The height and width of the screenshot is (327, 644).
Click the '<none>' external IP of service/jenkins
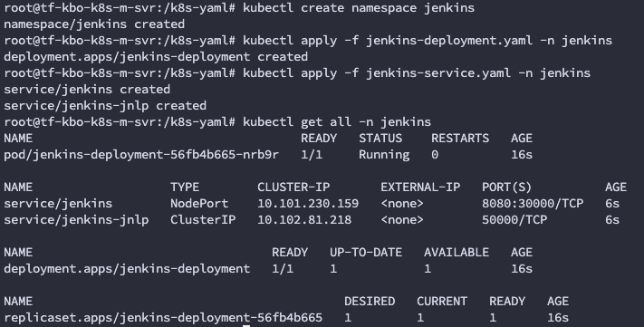[x=402, y=204]
